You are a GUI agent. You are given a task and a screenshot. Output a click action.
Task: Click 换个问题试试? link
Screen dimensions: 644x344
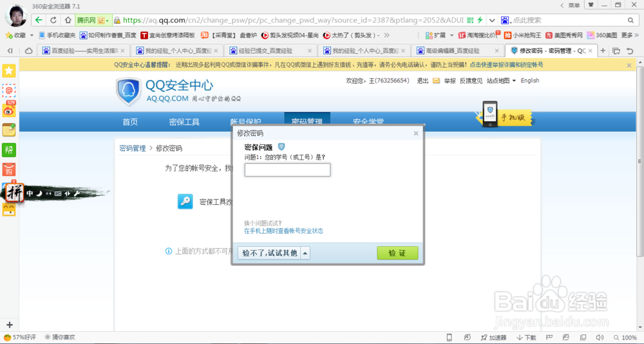(x=263, y=223)
